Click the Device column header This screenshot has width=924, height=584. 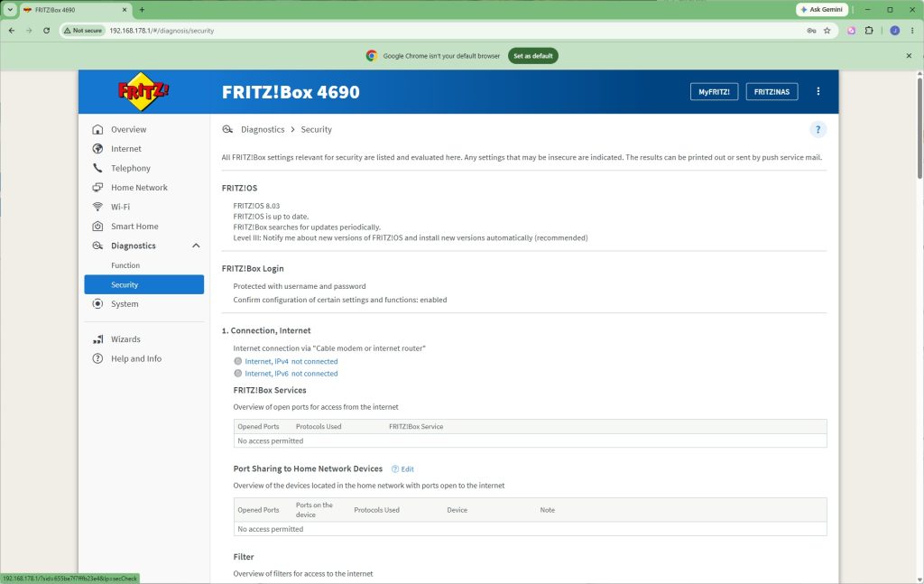pos(457,510)
